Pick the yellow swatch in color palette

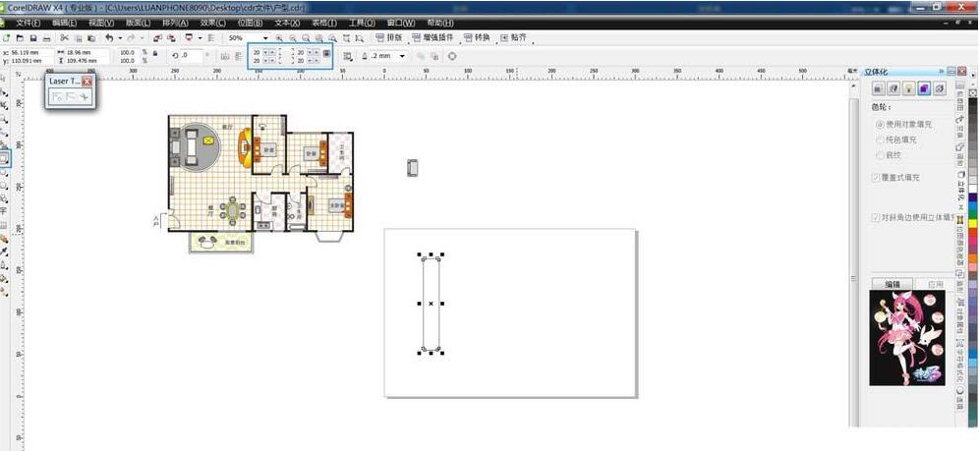coord(973,223)
